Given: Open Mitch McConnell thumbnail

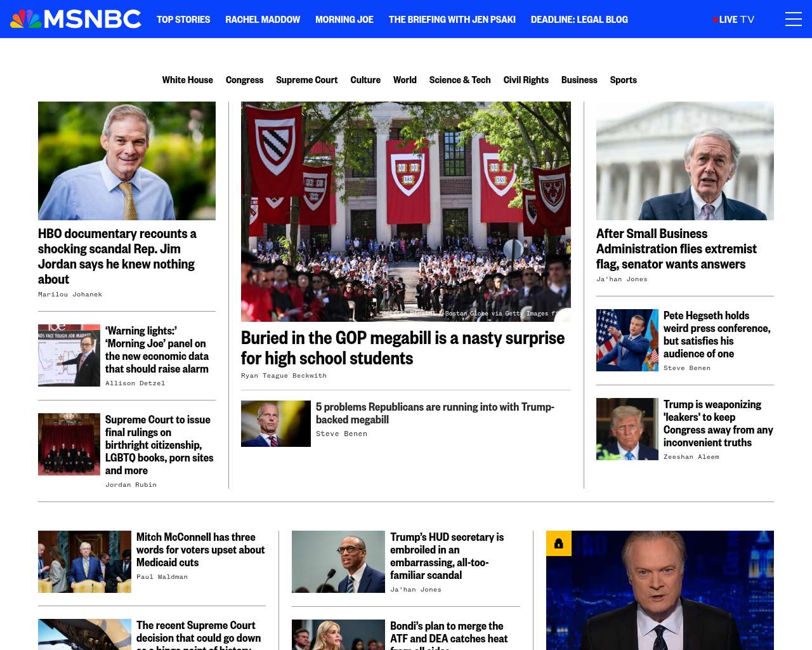Looking at the screenshot, I should [84, 562].
